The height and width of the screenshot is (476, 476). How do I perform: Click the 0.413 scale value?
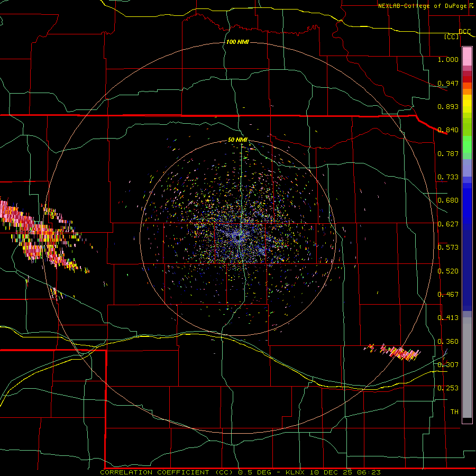tap(448, 318)
